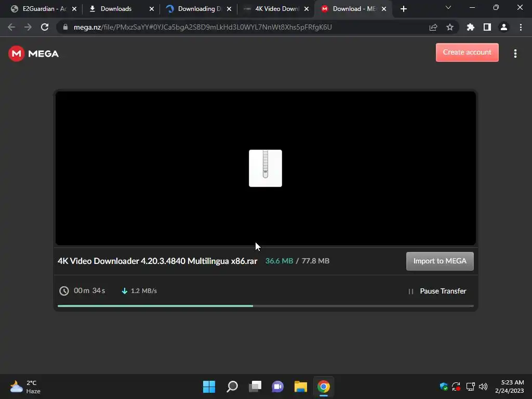Open a new browser tab
The image size is (532, 399).
[x=403, y=9]
